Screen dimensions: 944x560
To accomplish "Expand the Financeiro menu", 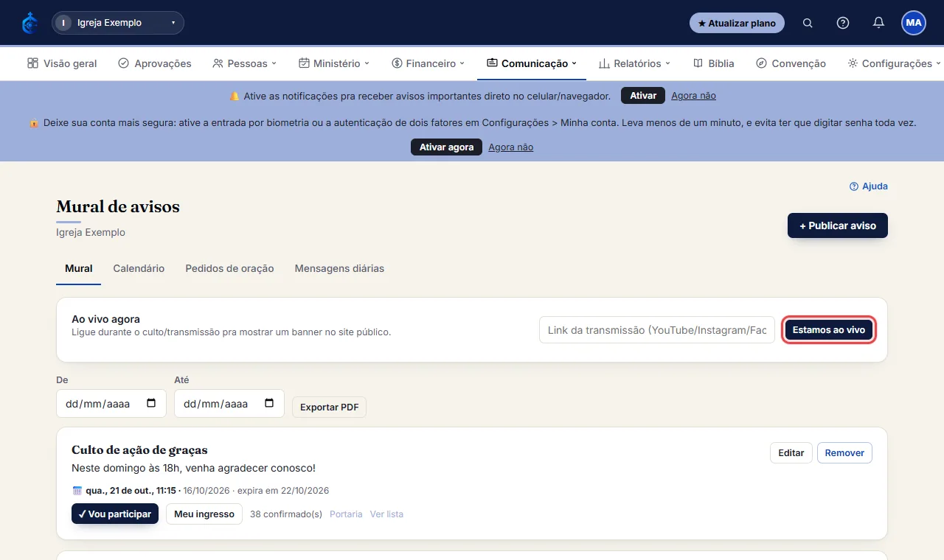I will (x=428, y=63).
